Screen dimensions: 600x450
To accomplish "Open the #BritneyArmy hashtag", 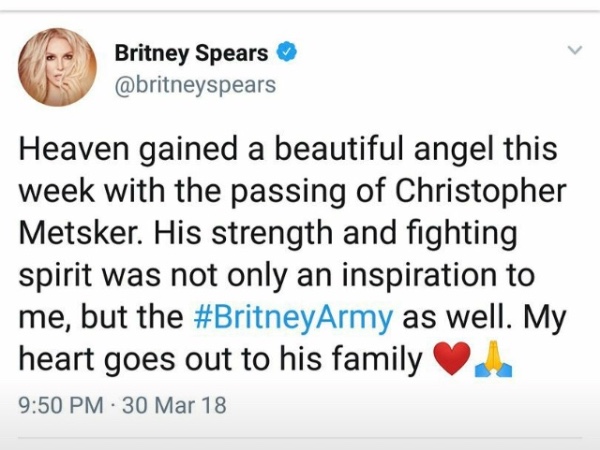I will [293, 318].
